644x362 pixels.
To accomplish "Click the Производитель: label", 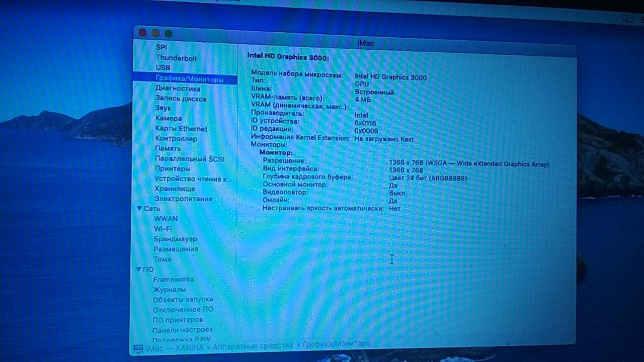I will [278, 113].
